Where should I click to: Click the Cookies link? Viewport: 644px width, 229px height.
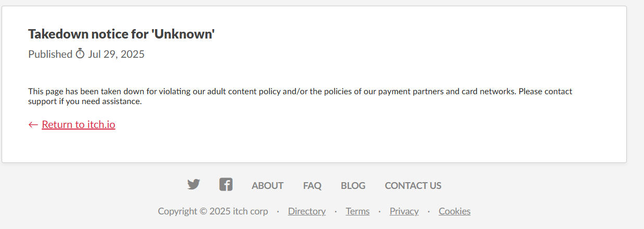click(x=454, y=211)
